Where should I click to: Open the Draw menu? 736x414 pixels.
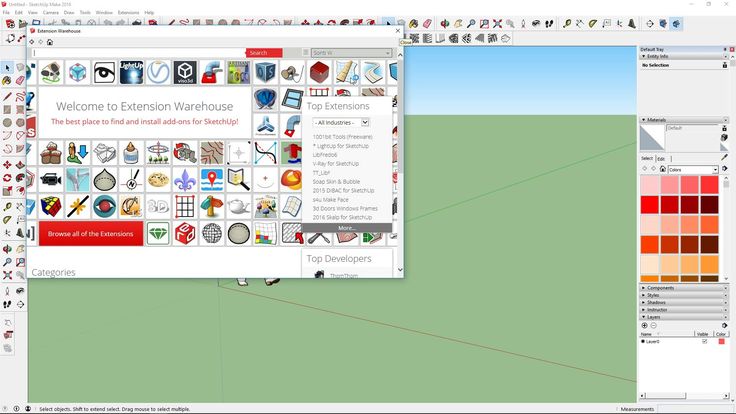(69, 12)
